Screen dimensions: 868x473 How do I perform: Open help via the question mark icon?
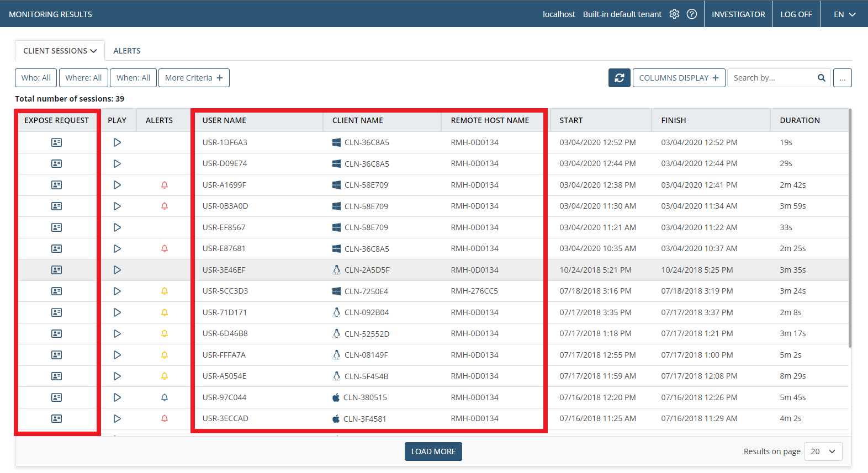tap(691, 14)
